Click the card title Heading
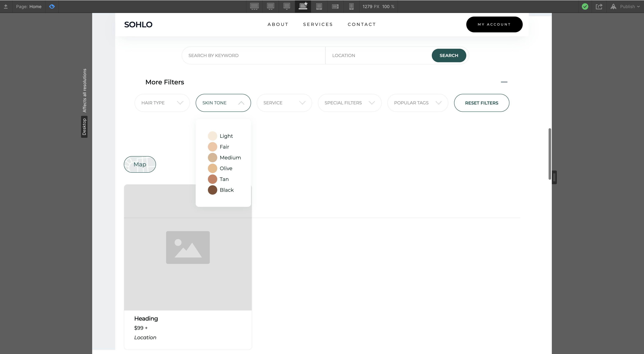Viewport: 644px width, 354px height. pyautogui.click(x=146, y=318)
